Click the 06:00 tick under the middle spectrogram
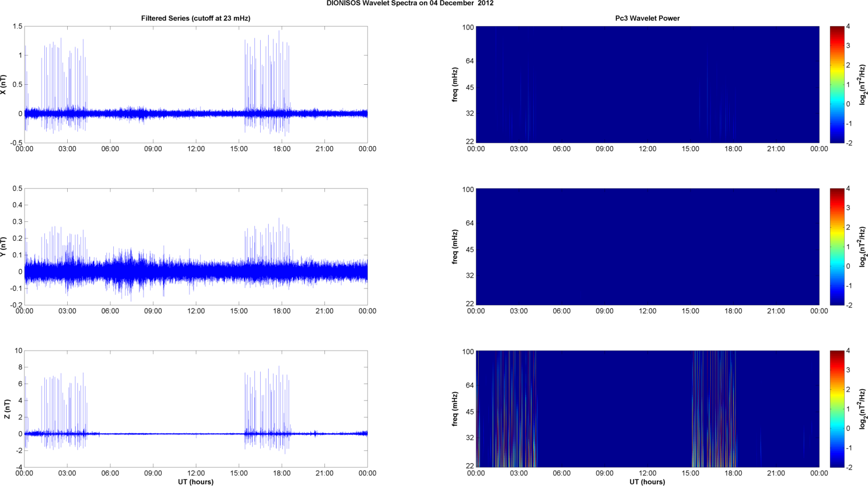Image resolution: width=868 pixels, height=486 pixels. click(561, 311)
